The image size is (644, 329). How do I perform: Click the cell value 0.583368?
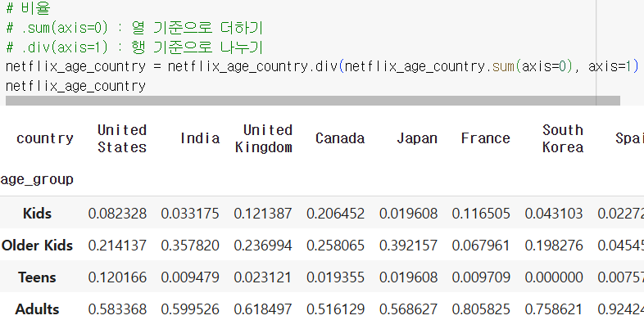(117, 309)
